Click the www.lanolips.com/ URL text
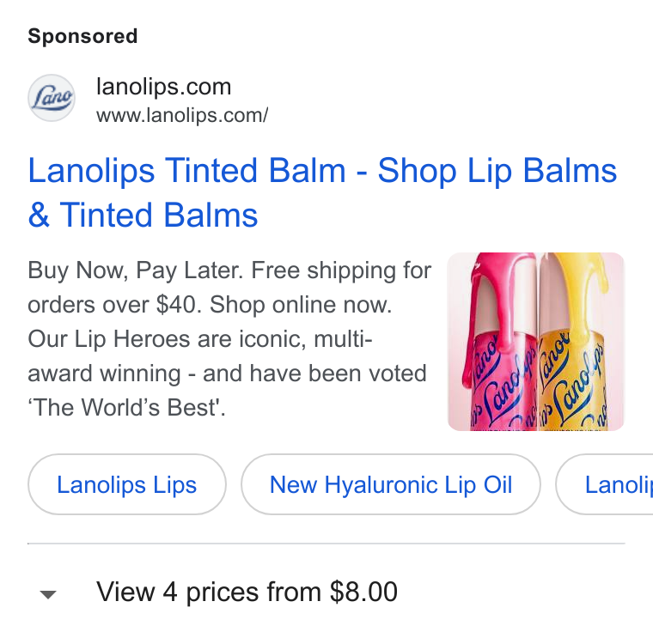The width and height of the screenshot is (653, 644). point(182,115)
